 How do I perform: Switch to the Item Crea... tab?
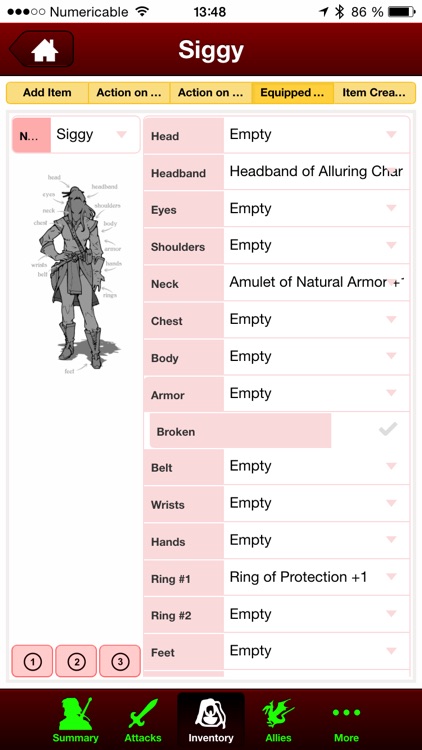click(x=375, y=93)
